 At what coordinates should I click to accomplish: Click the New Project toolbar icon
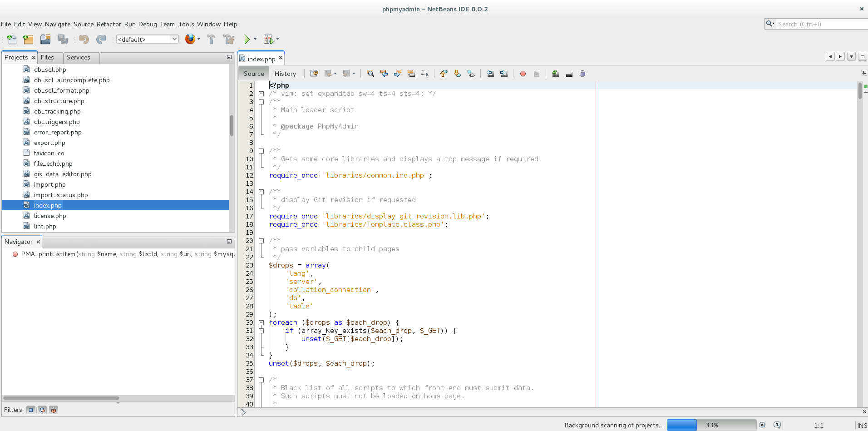(x=28, y=40)
